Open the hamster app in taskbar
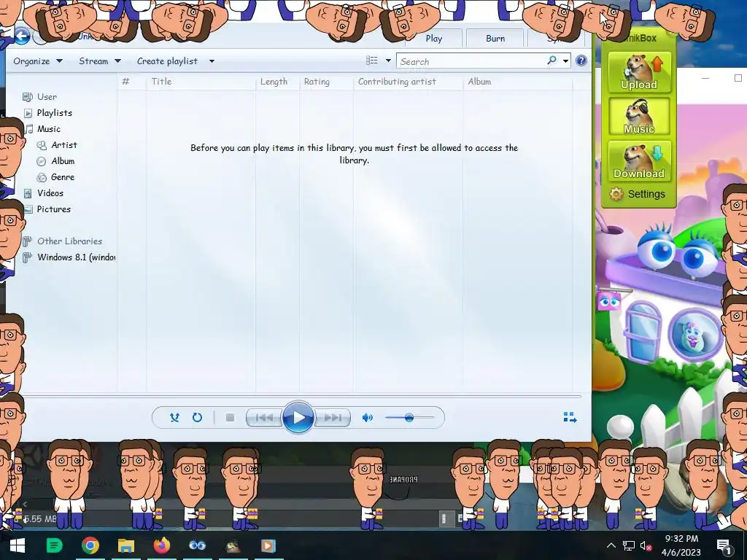Image resolution: width=747 pixels, height=560 pixels. pos(233,545)
